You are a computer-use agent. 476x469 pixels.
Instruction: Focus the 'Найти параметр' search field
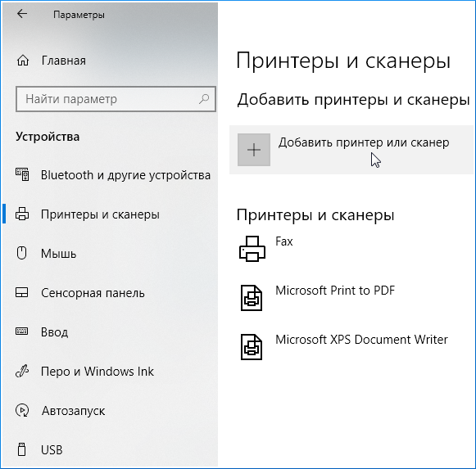tap(116, 99)
